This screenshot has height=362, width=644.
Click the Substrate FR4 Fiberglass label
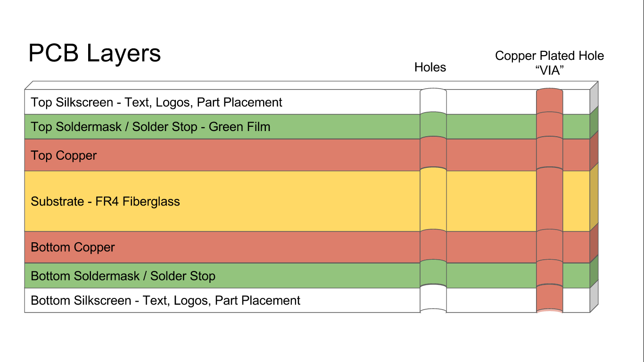[106, 202]
